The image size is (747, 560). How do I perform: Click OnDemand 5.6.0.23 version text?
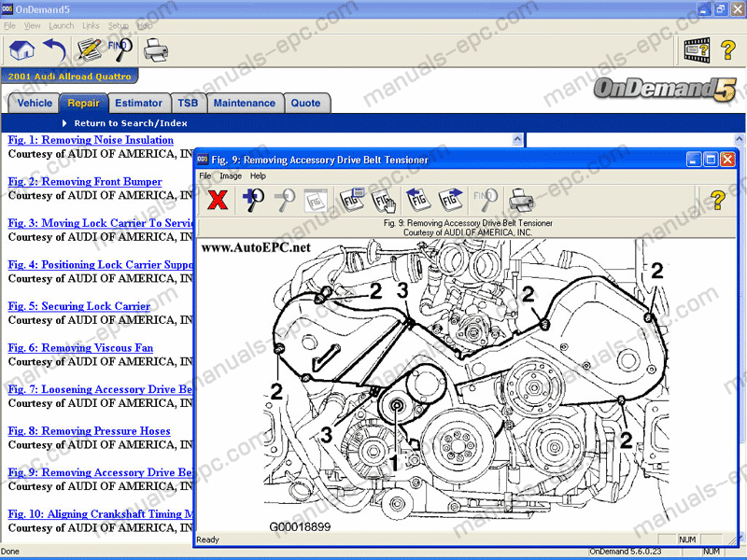(626, 552)
